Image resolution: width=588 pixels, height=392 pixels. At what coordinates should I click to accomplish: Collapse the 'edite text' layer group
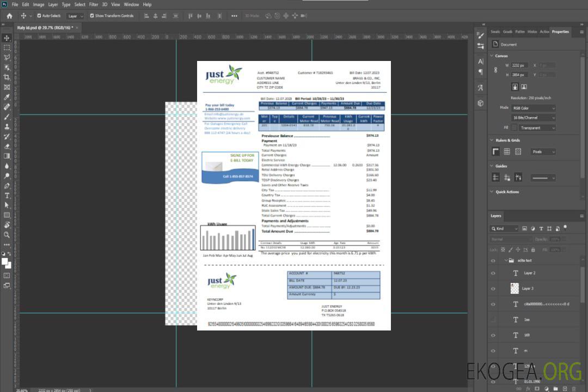pos(504,261)
